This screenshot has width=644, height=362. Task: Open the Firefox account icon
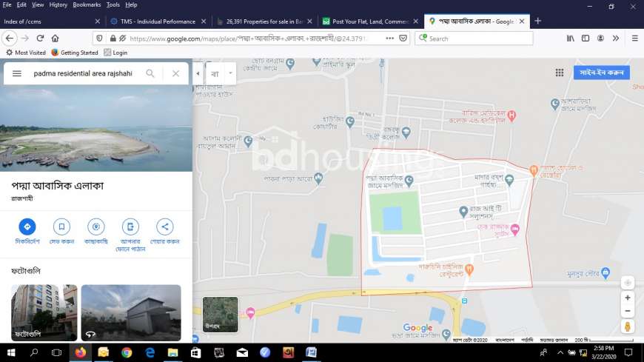(x=600, y=38)
